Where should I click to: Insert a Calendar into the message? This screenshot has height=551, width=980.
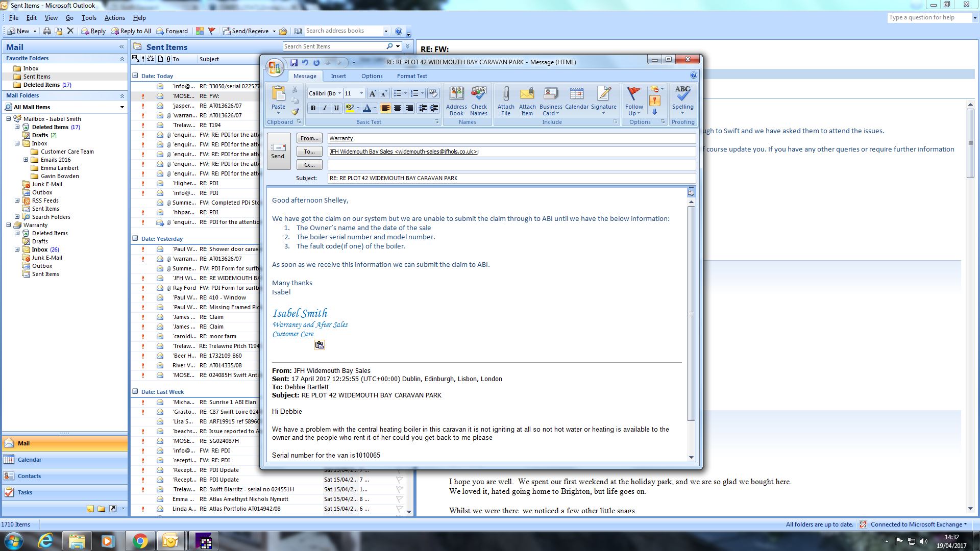point(576,94)
